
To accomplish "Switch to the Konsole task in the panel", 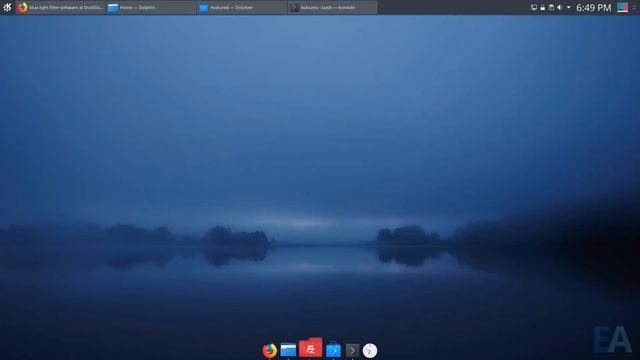I will 333,7.
